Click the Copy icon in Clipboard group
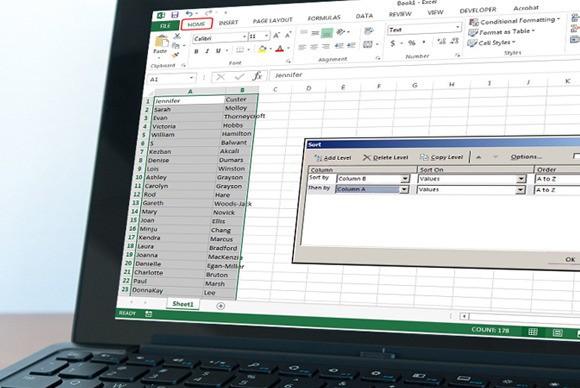The height and width of the screenshot is (388, 580). click(x=176, y=45)
